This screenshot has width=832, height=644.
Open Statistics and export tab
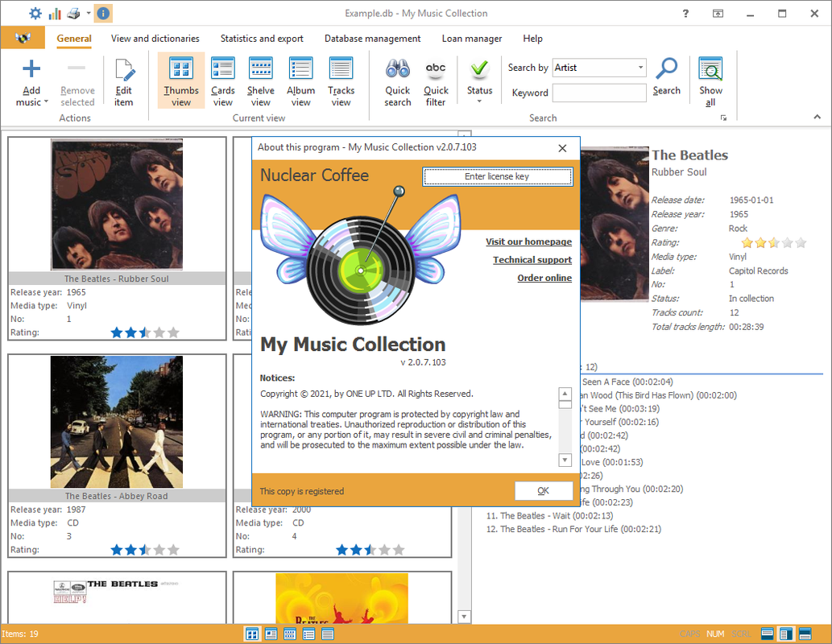coord(262,38)
